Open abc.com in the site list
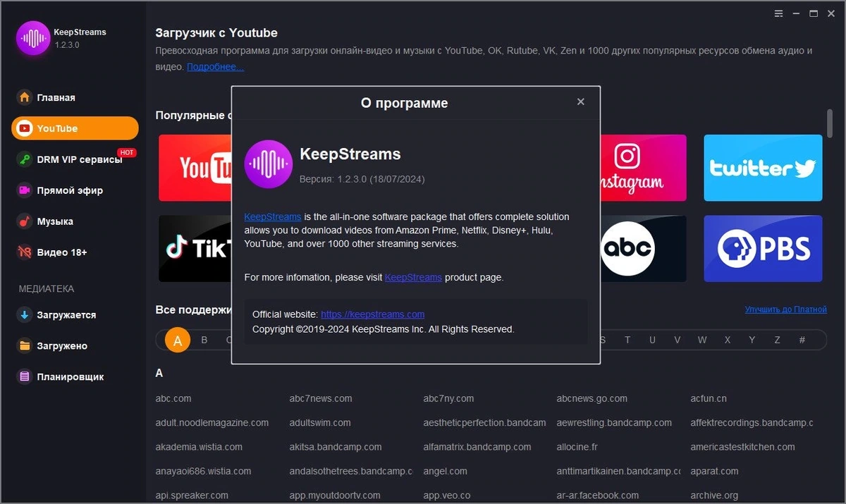Image resolution: width=846 pixels, height=504 pixels. 173,398
